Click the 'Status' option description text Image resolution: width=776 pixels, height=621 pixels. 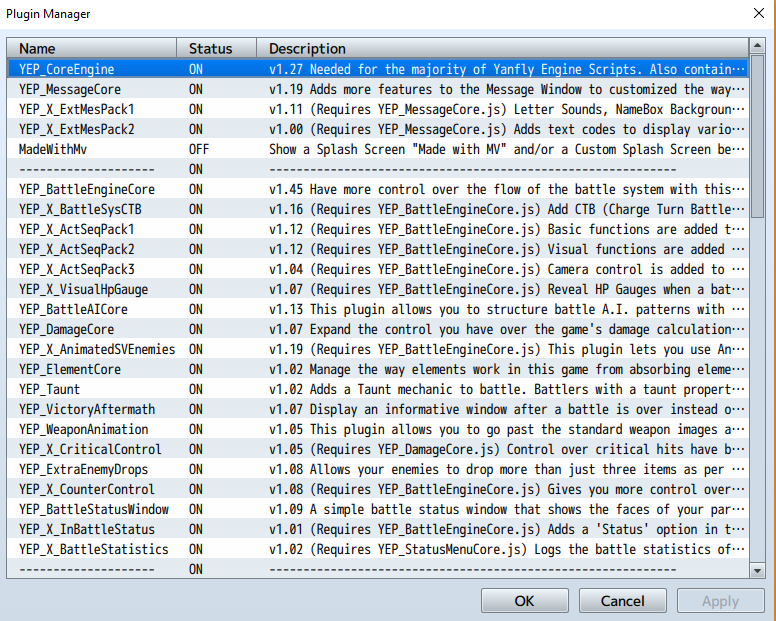click(507, 529)
